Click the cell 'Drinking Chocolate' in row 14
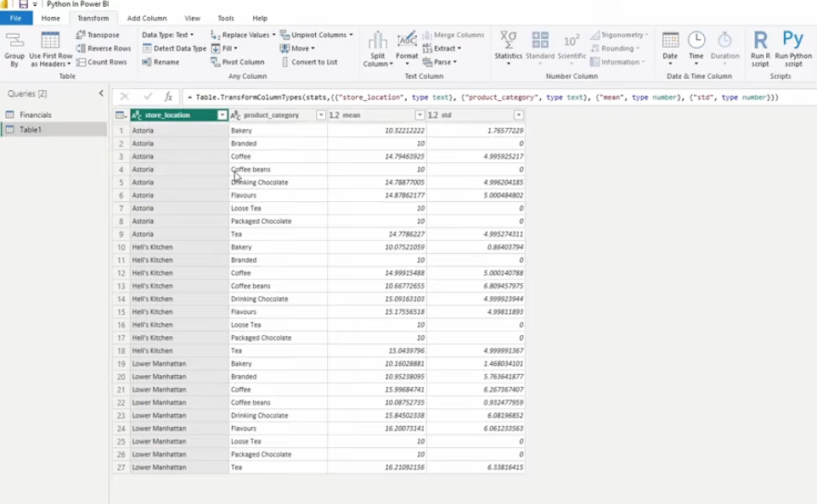This screenshot has width=817, height=504. tap(260, 299)
